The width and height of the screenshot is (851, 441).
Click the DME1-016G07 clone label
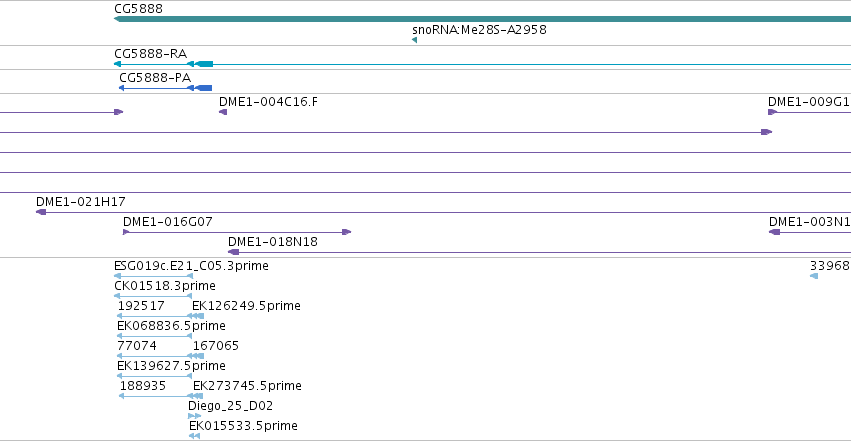168,222
